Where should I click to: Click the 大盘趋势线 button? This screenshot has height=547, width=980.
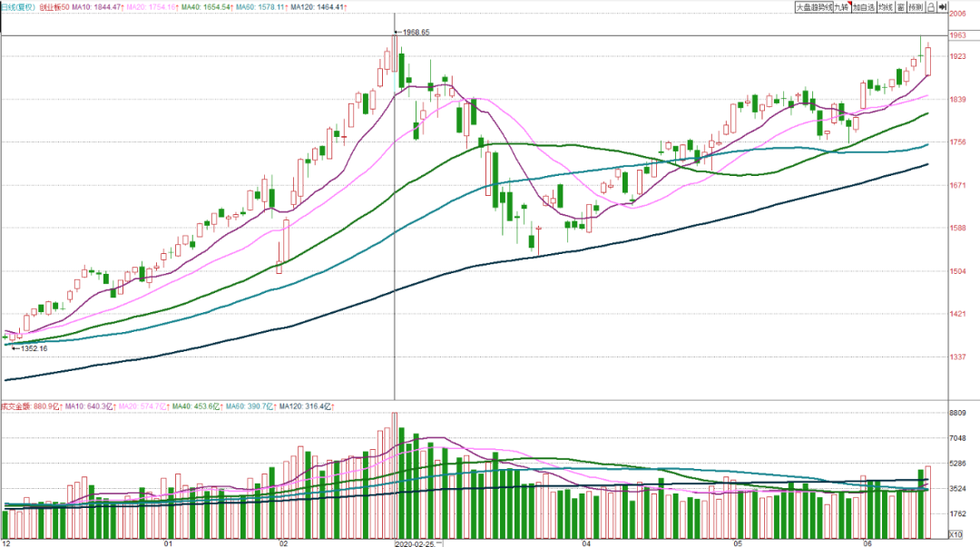[x=814, y=7]
